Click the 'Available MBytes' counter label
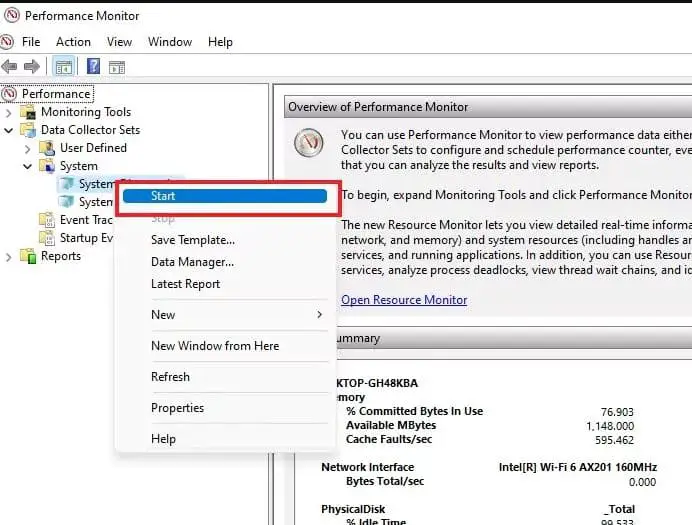This screenshot has width=692, height=525. point(391,425)
